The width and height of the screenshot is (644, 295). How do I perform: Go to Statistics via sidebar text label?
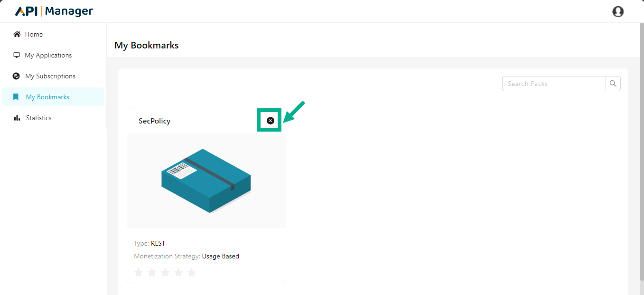tap(38, 118)
